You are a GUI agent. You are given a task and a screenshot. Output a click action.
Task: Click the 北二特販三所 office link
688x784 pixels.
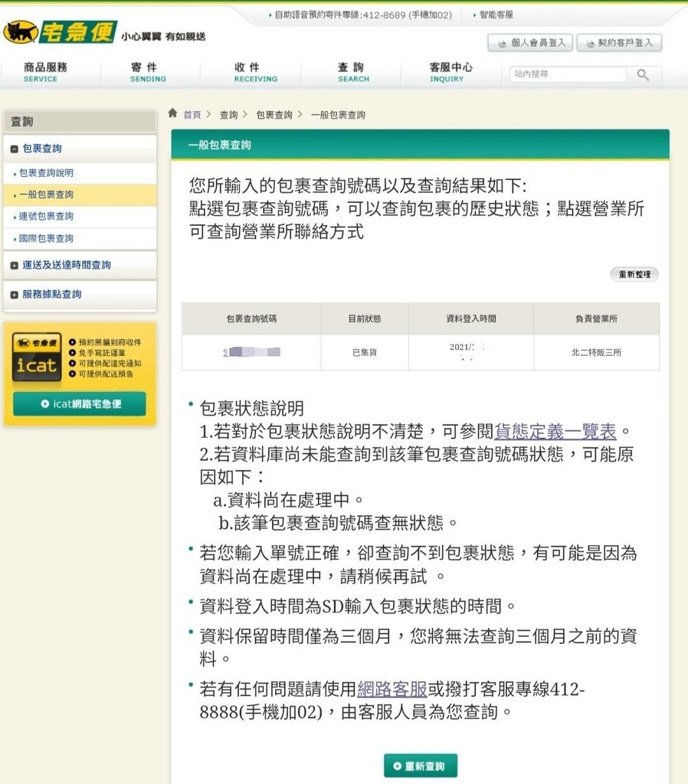click(596, 352)
